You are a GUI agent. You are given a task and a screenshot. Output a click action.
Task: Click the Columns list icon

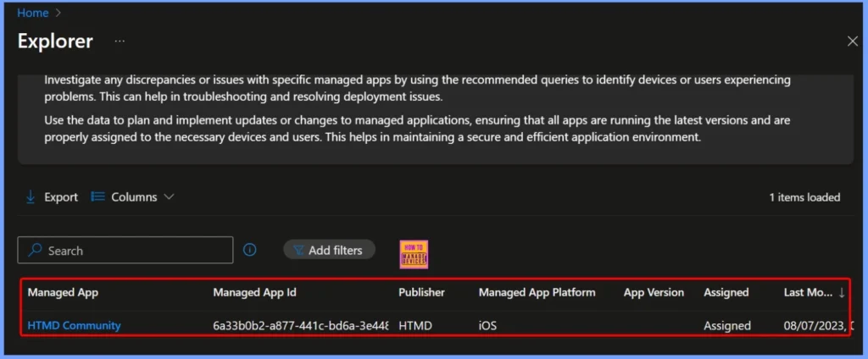click(x=98, y=197)
